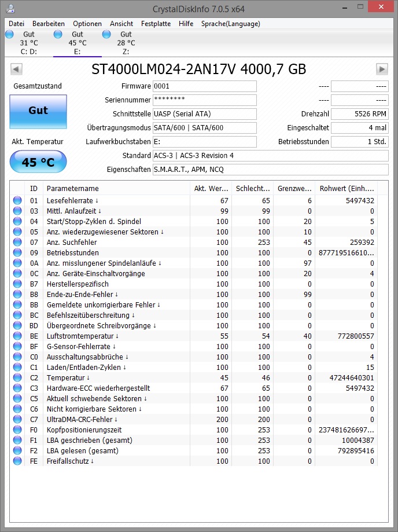Click the Grenzwert column header
Screen dimensions: 398x532
coord(294,188)
